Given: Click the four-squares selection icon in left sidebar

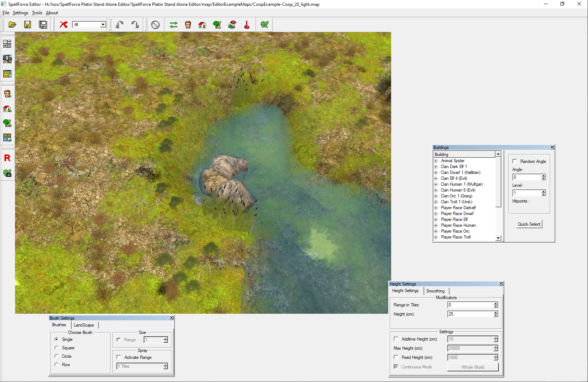Looking at the screenshot, I should tap(7, 44).
